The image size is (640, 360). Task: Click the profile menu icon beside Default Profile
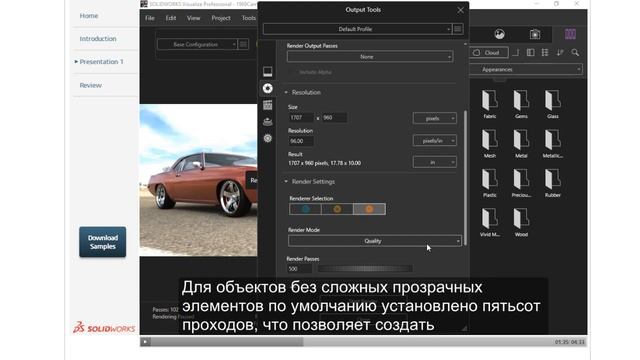click(x=458, y=29)
